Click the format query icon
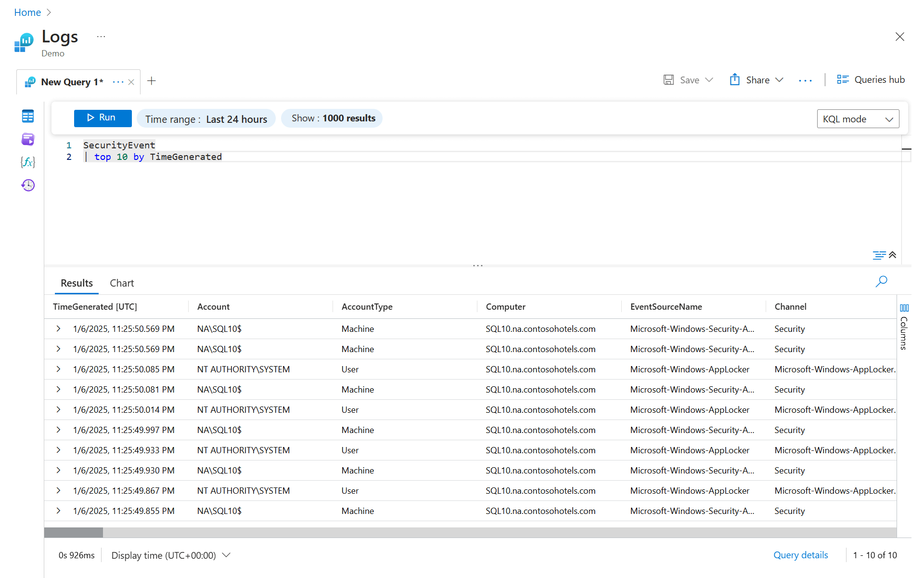The image size is (924, 578). coord(878,255)
